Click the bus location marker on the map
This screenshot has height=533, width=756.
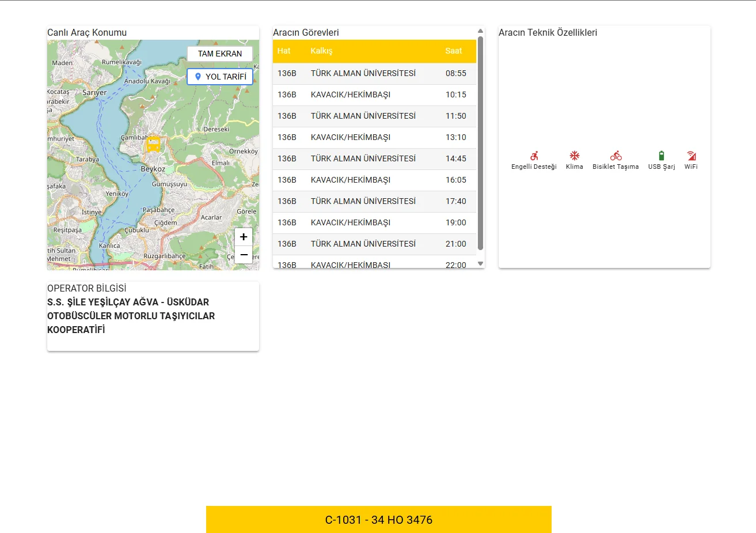(x=153, y=143)
